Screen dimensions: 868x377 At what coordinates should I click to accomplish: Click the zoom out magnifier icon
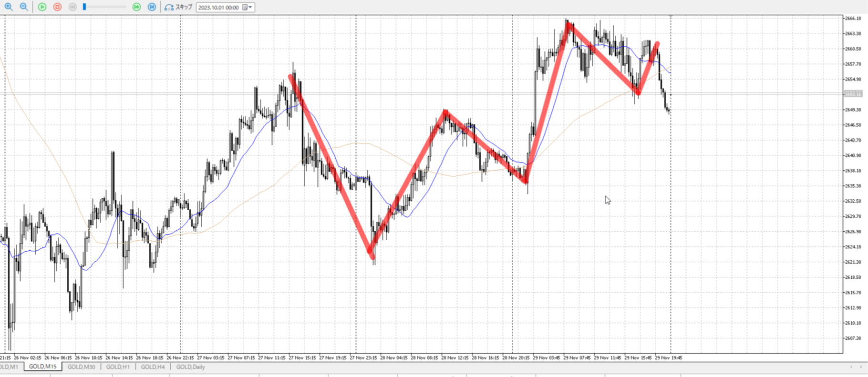point(23,7)
